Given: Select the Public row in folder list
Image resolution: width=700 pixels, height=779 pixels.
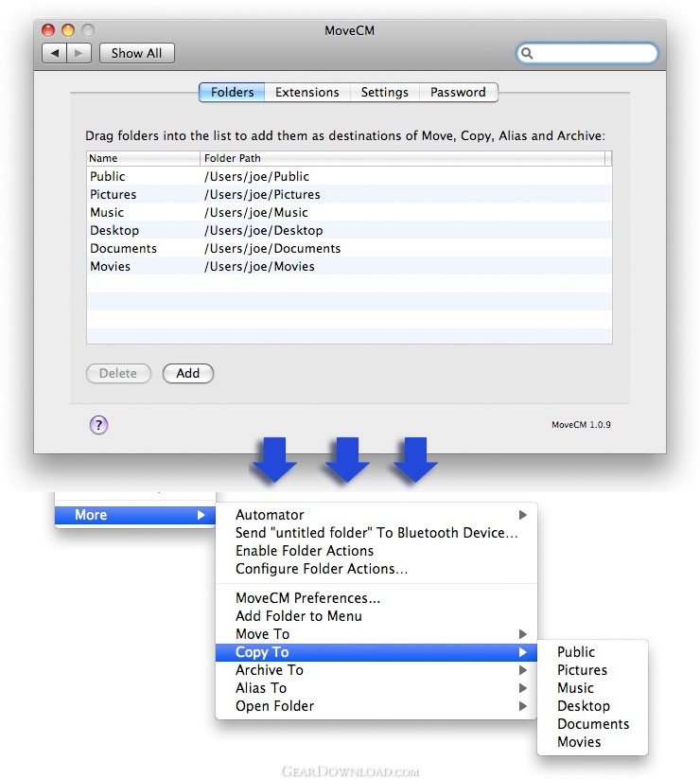Looking at the screenshot, I should click(349, 176).
